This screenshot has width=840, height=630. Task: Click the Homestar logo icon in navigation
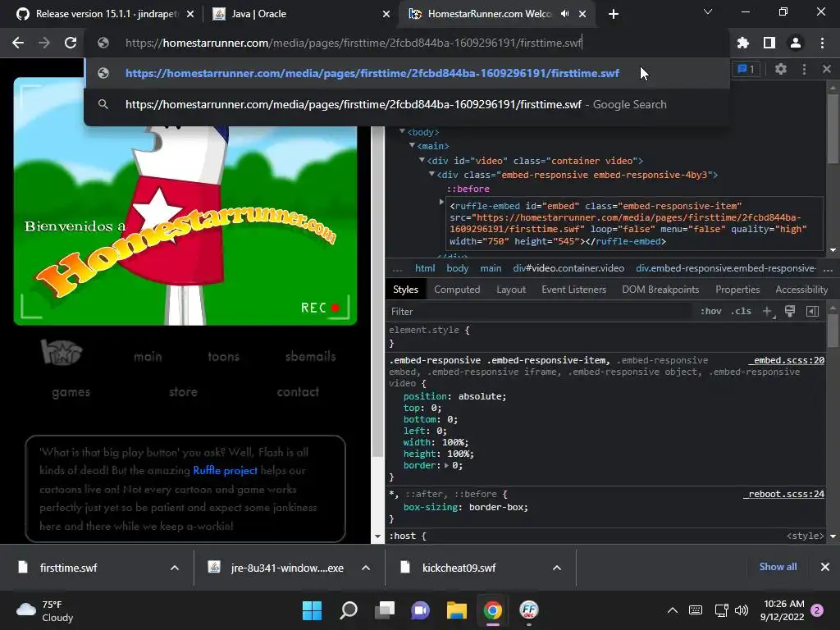[x=62, y=353]
